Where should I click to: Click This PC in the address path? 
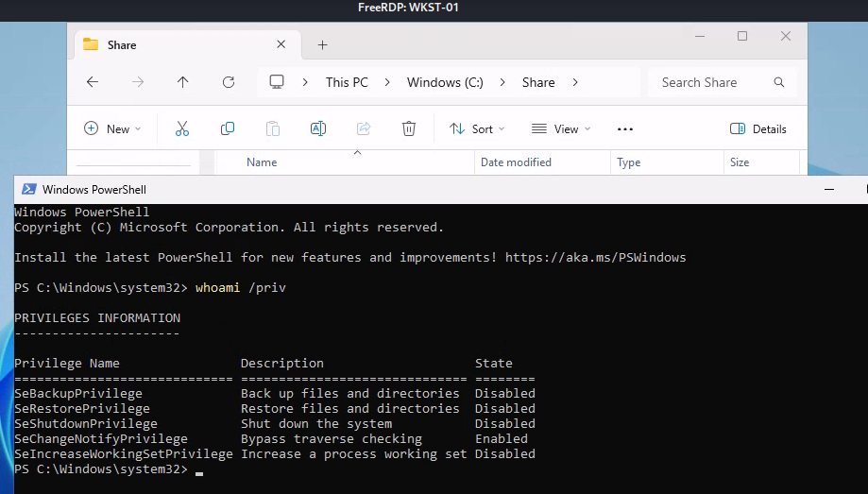coord(347,82)
